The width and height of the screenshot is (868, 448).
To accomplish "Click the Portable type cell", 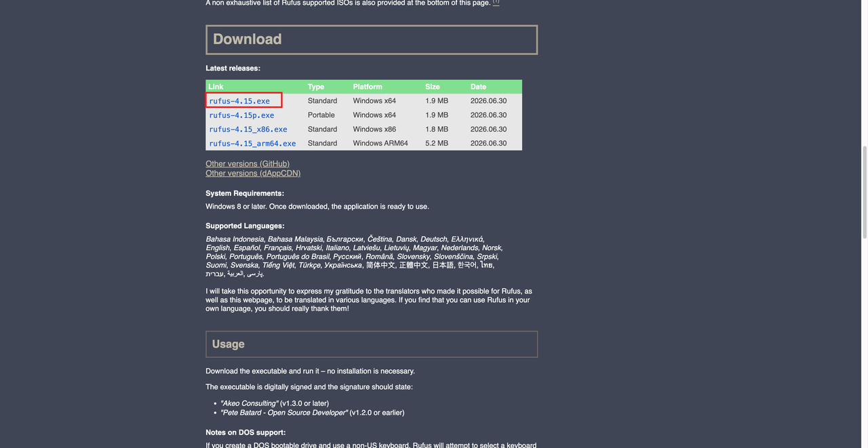I will coord(321,115).
